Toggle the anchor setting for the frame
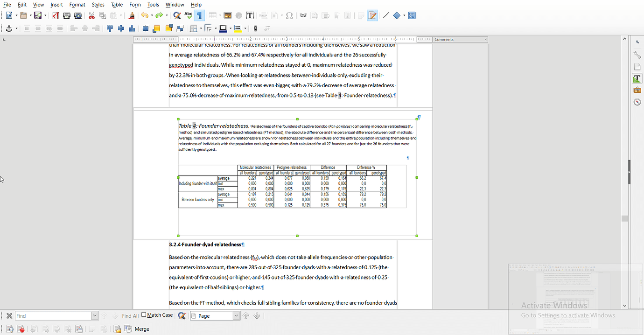This screenshot has width=644, height=335. (9, 28)
